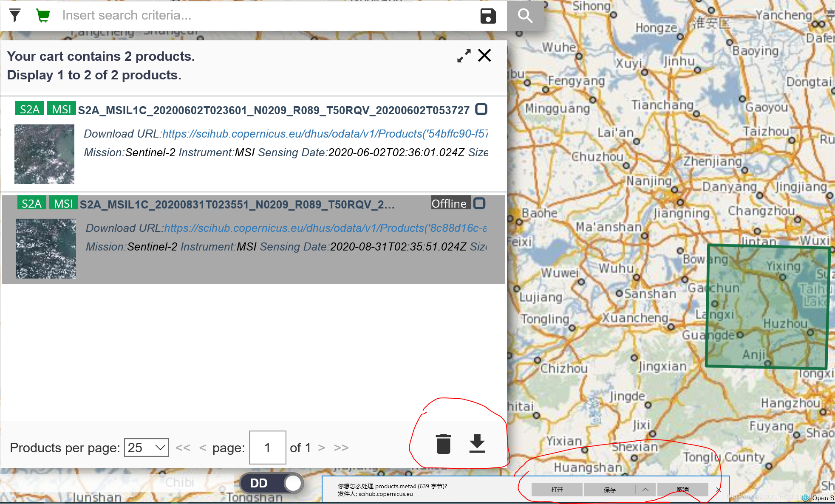Screen dimensions: 835x504
Task: Click the 保存 save button
Action: [609, 490]
